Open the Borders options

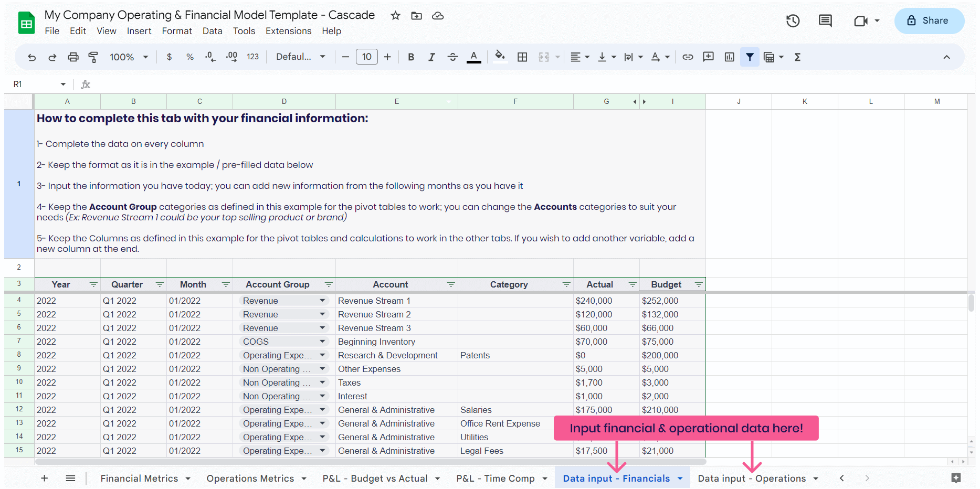522,57
